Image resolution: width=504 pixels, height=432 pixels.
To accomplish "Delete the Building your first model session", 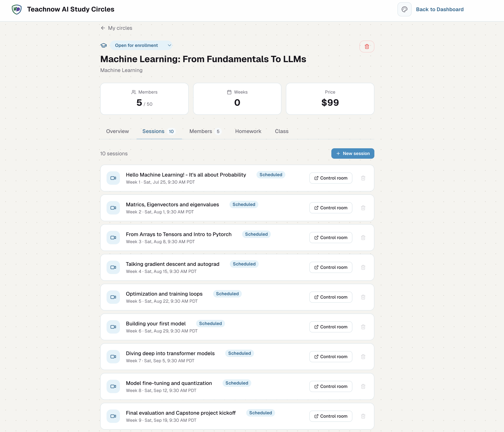I will [363, 327].
